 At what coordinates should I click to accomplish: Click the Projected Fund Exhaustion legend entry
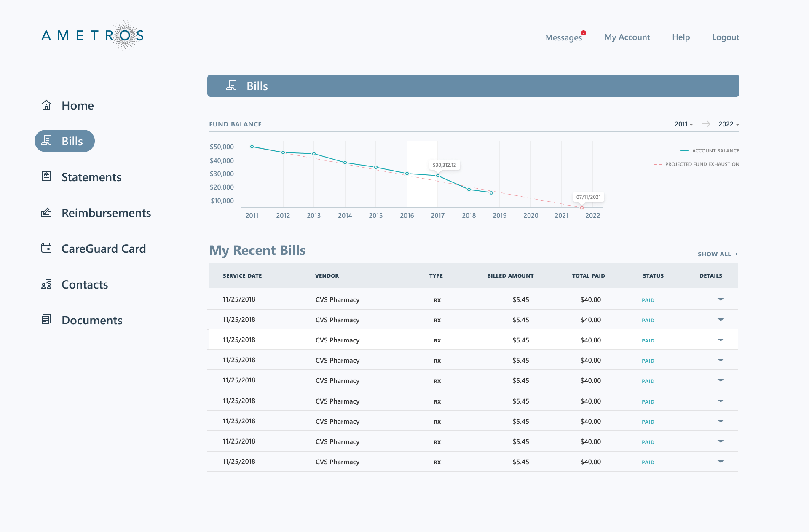696,164
